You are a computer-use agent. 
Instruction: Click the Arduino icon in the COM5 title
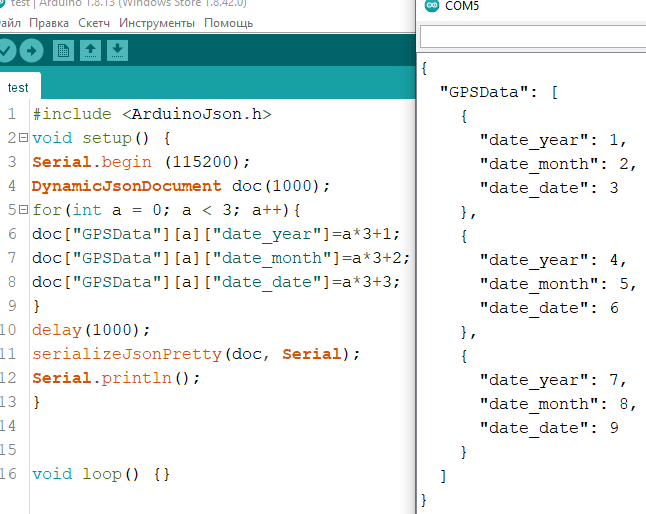432,6
